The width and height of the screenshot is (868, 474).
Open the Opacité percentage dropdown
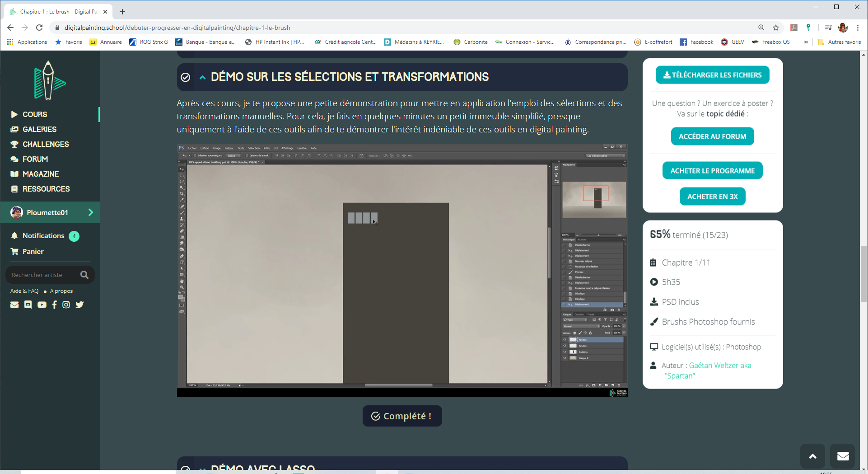(624, 326)
